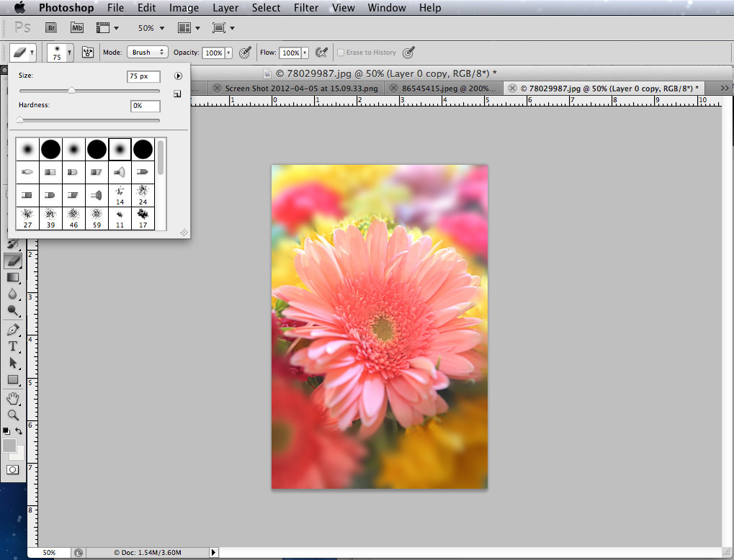Click the Hardness percentage input field
Viewport: 734px width, 560px height.
pyautogui.click(x=145, y=106)
